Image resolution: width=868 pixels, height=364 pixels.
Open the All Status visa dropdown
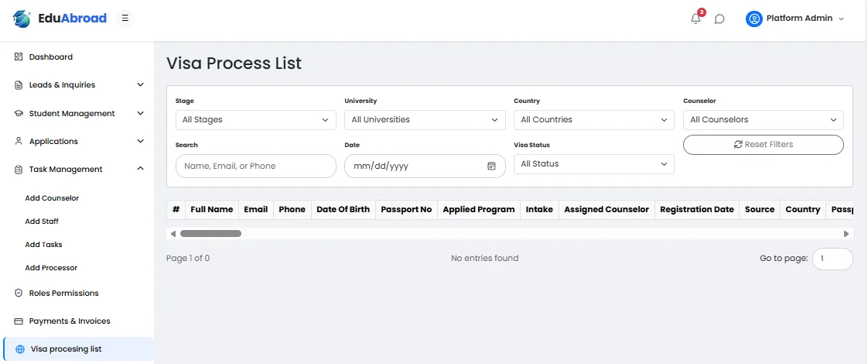(x=595, y=164)
